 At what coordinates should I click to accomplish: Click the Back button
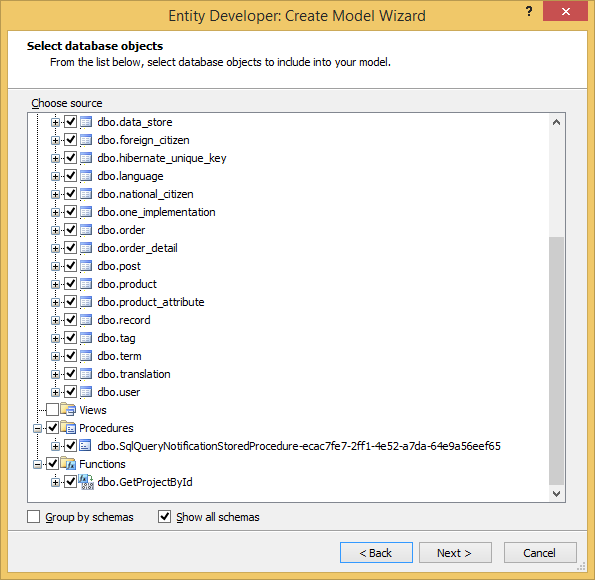click(x=376, y=553)
